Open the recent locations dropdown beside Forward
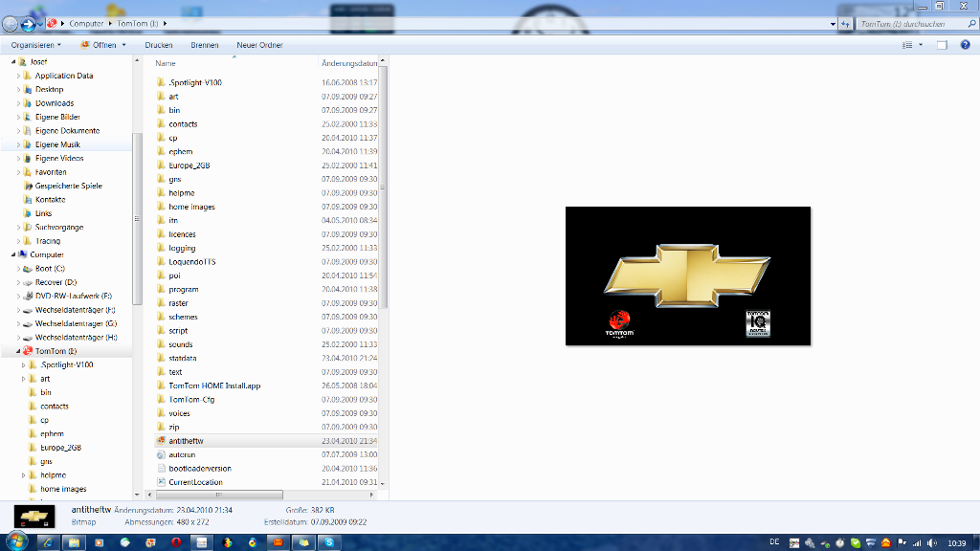Viewport: 980px width, 551px height. (x=40, y=24)
